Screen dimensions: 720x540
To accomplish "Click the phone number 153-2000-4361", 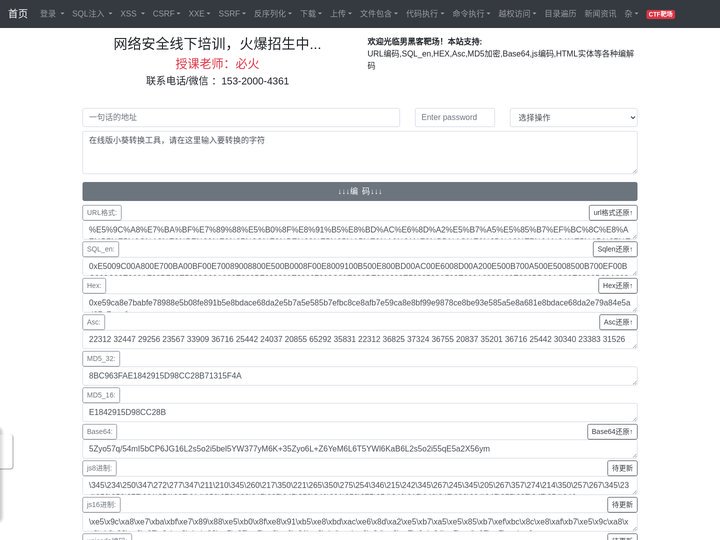I will pos(255,81).
